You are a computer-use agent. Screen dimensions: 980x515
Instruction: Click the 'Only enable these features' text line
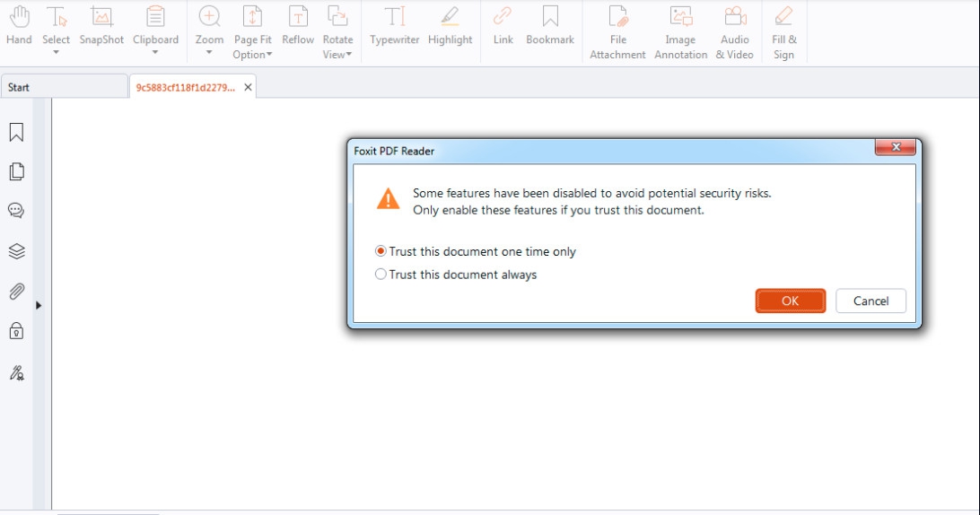pyautogui.click(x=558, y=210)
